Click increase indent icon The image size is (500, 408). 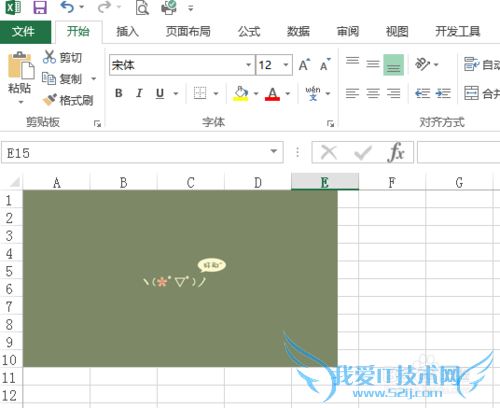point(443,93)
